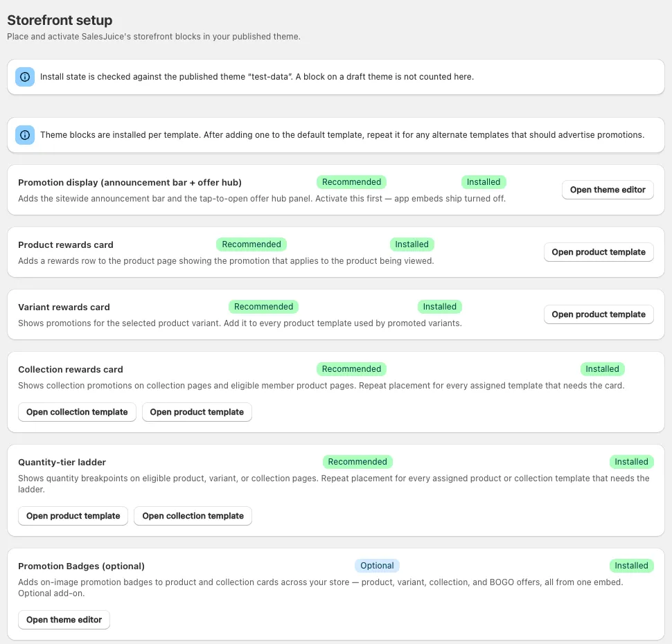The width and height of the screenshot is (672, 644).
Task: Click the Optional badge on Promotion Badges
Action: click(x=377, y=566)
